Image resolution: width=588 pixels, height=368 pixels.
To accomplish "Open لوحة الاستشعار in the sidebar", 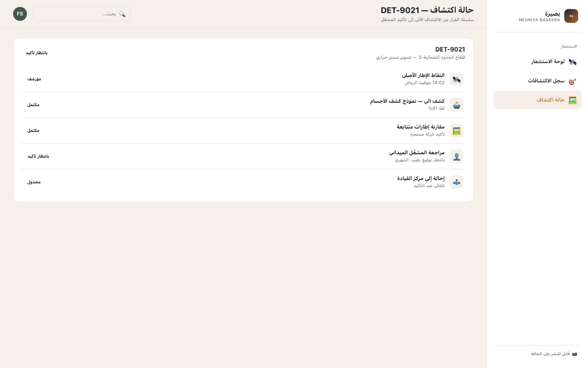I will [537, 62].
